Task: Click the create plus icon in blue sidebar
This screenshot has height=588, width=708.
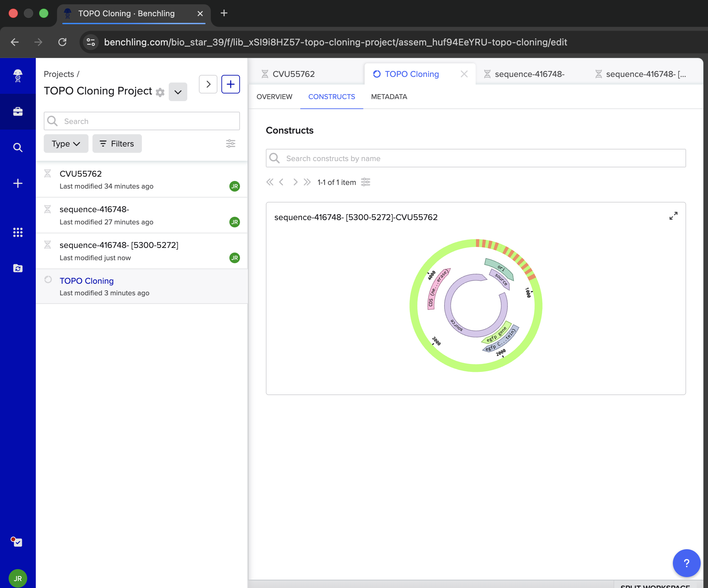Action: tap(18, 183)
